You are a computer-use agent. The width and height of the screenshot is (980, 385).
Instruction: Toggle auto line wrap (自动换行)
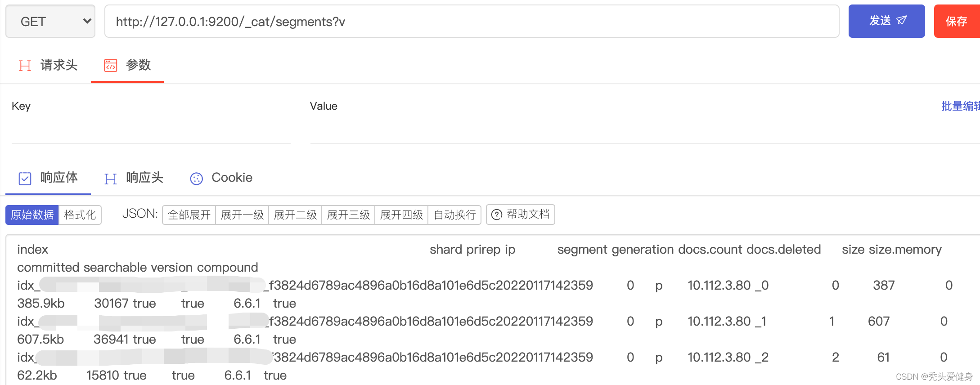454,215
